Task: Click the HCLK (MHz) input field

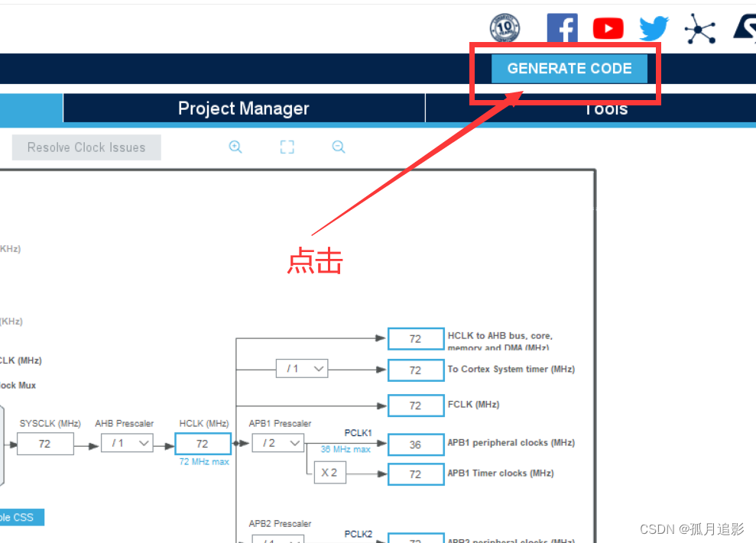Action: (203, 444)
